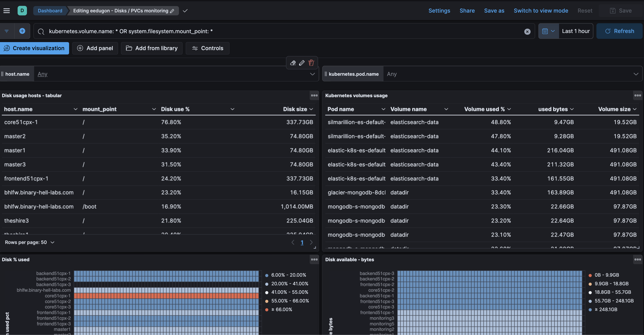
Task: Click the glacier-mongodb pod name cell
Action: (x=357, y=192)
